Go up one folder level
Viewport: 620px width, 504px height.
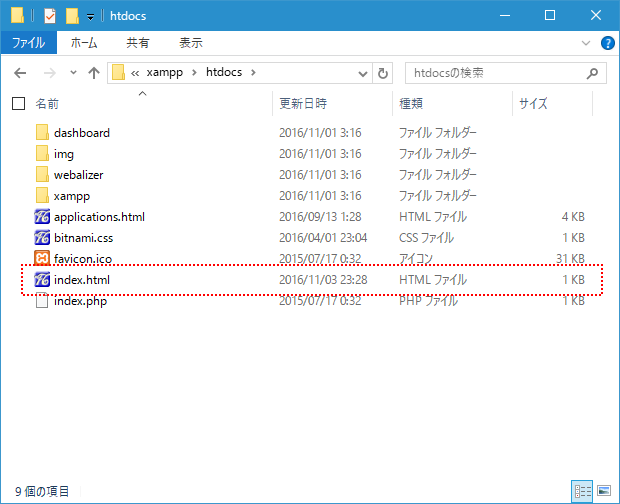click(x=94, y=73)
